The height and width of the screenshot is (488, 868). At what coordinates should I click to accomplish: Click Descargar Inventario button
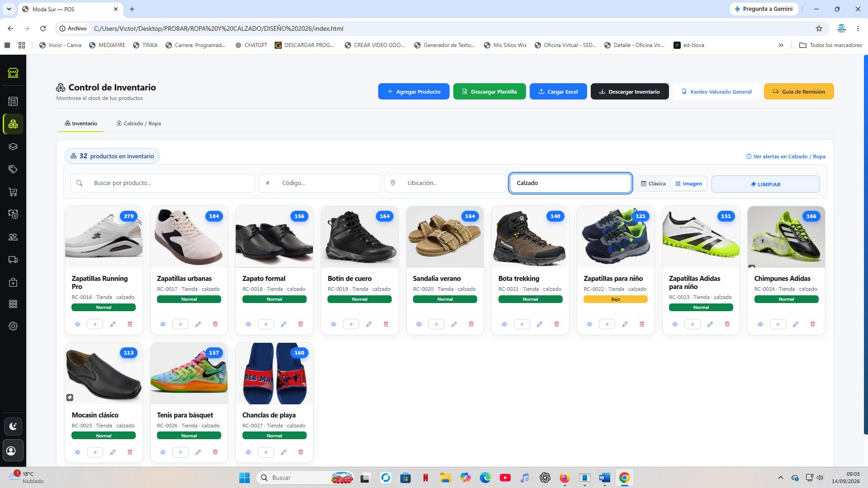pyautogui.click(x=630, y=91)
